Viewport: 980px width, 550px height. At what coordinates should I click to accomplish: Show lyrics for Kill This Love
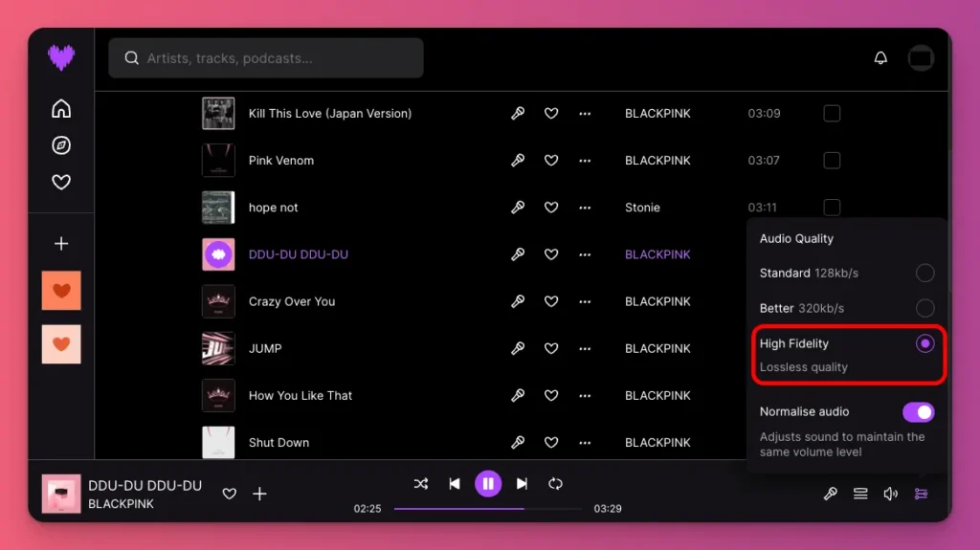[x=518, y=113]
